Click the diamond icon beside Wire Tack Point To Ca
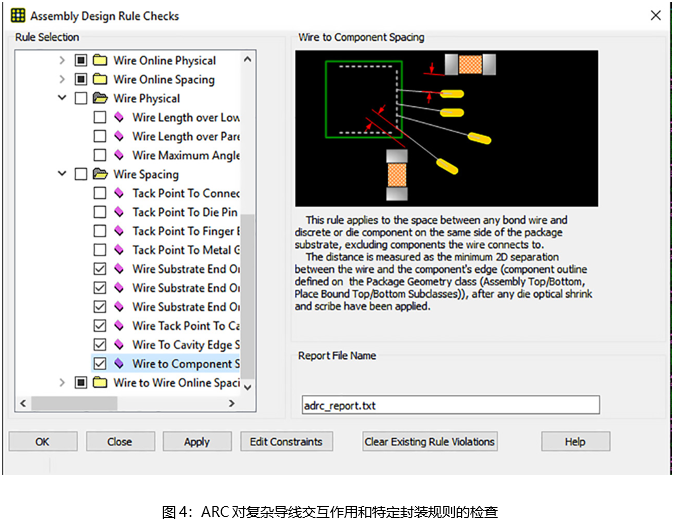 tap(119, 325)
